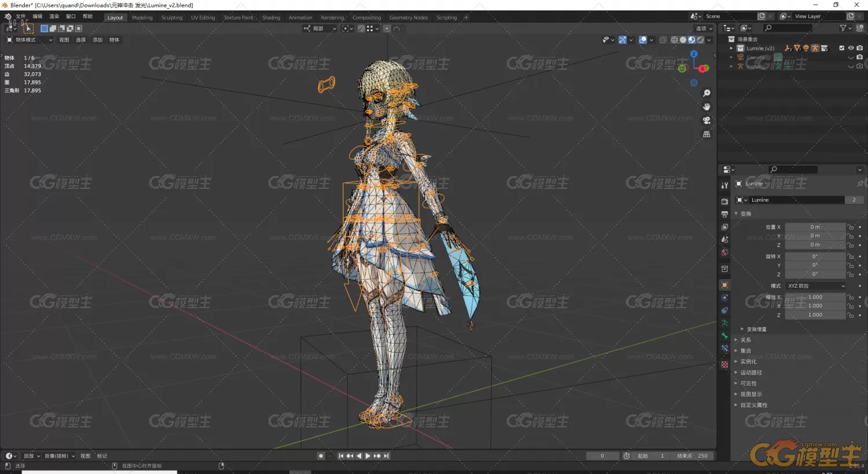Image resolution: width=868 pixels, height=474 pixels.
Task: Open the Scene properties tab icon
Action: tap(724, 240)
